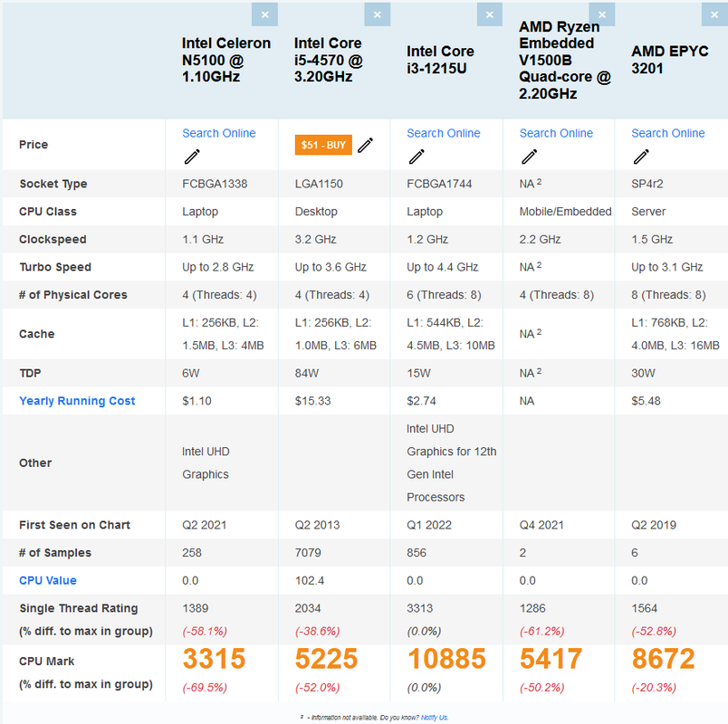
Task: Click the Desktop CPU class cell
Action: tap(316, 212)
